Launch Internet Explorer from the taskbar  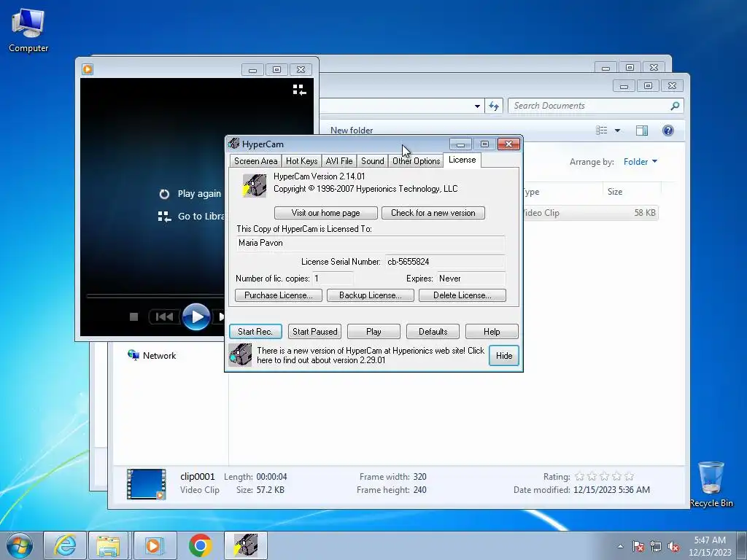65,545
